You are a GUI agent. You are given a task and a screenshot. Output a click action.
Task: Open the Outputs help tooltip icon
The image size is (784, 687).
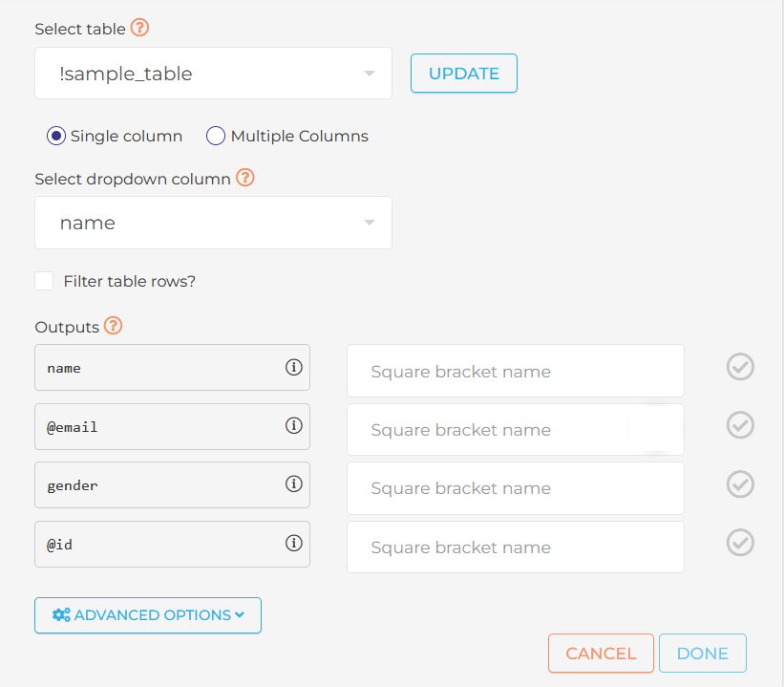(x=114, y=326)
